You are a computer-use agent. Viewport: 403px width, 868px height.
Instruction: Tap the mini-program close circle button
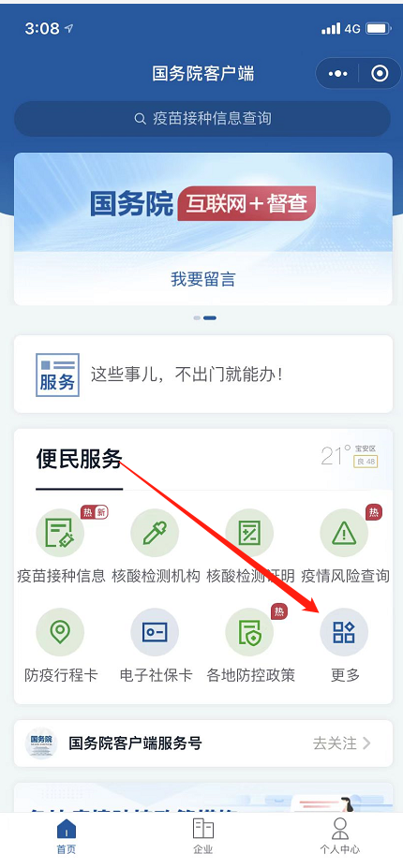[x=380, y=74]
